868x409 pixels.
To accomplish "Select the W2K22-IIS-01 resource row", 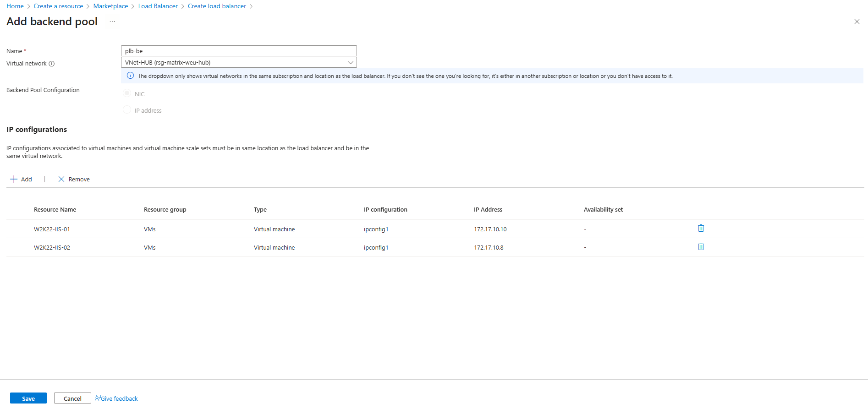I will 52,229.
